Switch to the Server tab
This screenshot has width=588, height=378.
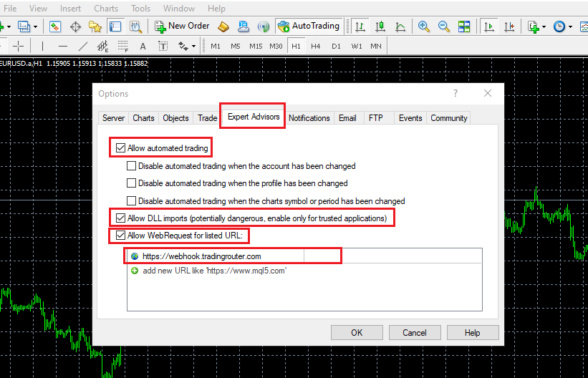pos(113,117)
